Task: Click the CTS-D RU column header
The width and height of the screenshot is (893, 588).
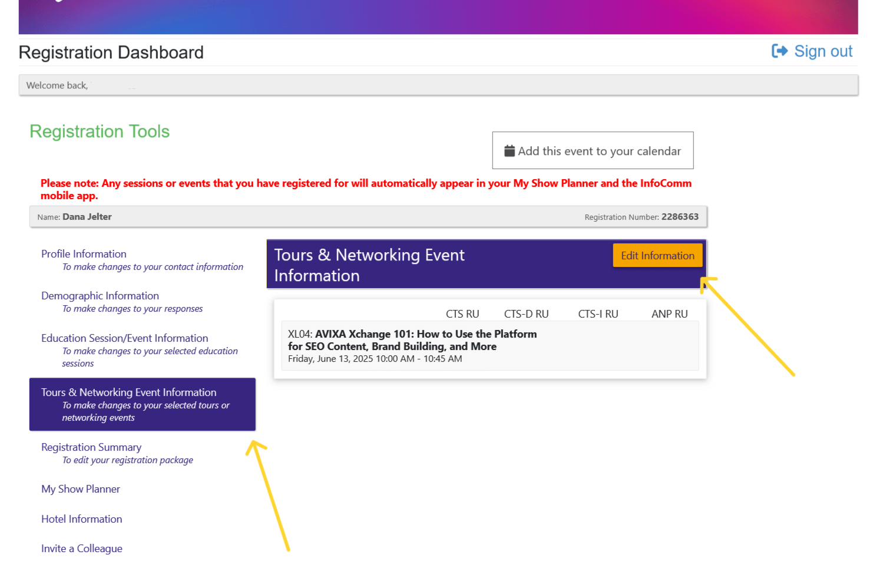Action: point(526,314)
